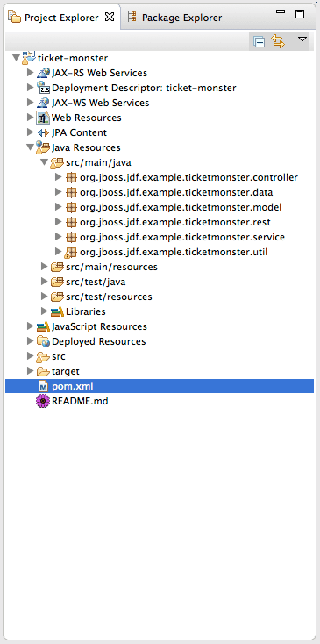Click the Deployment Descriptor icon
Screen dimensions: 320x644
pyautogui.click(x=43, y=88)
